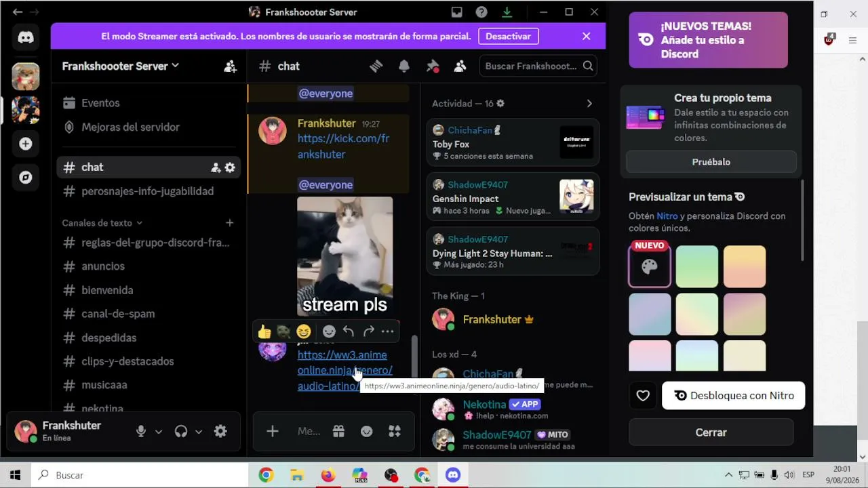
Task: Dismiss the Streamer mode banner
Action: point(587,36)
